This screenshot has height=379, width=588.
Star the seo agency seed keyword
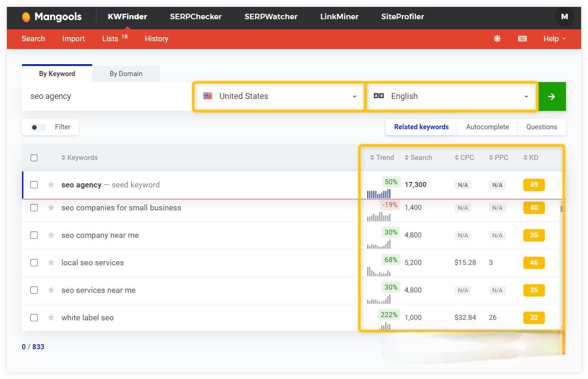(x=51, y=185)
